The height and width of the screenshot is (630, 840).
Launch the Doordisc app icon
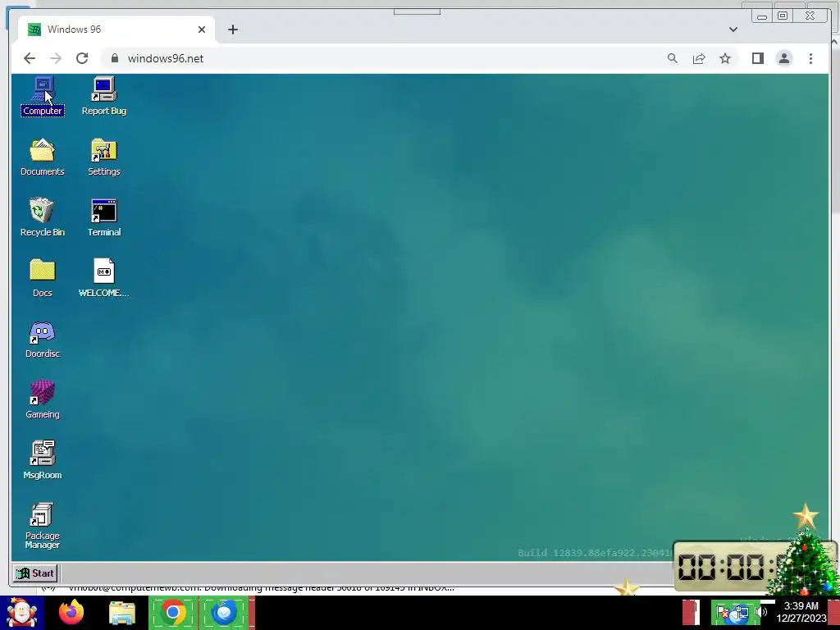[43, 339]
